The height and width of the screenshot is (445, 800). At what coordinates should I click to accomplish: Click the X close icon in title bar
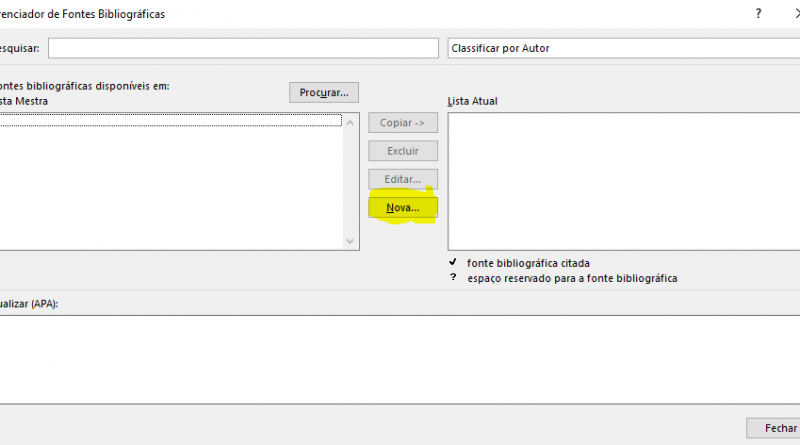point(792,14)
